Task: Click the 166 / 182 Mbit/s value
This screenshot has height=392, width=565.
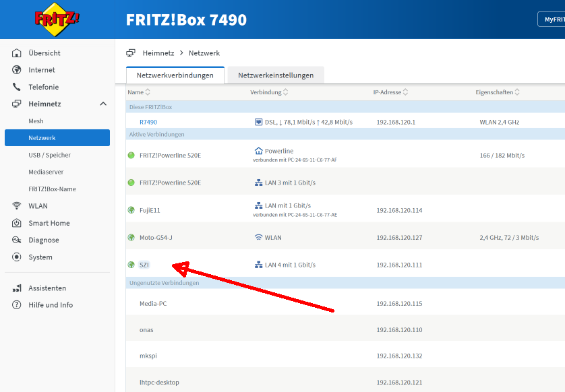Action: pos(502,155)
